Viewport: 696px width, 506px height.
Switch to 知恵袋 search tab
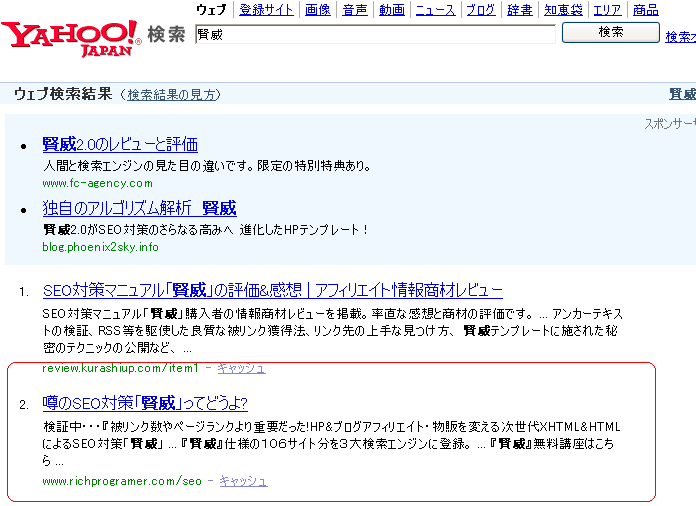[x=563, y=10]
